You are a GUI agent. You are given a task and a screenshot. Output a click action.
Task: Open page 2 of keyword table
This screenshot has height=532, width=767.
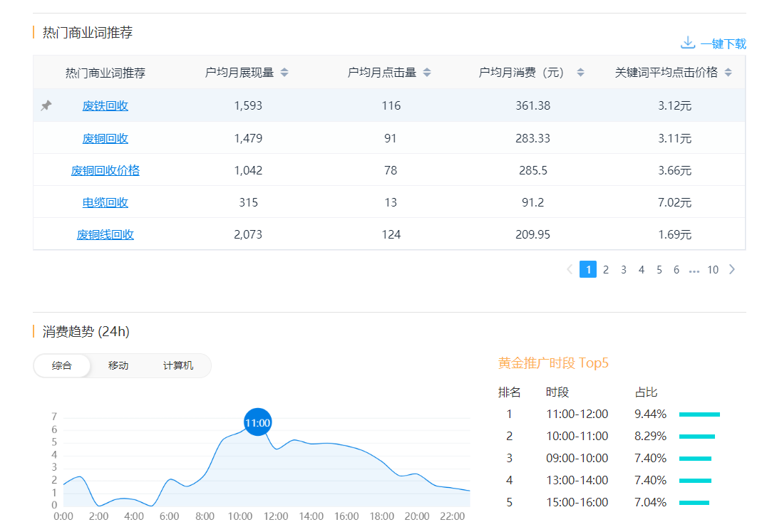click(606, 269)
